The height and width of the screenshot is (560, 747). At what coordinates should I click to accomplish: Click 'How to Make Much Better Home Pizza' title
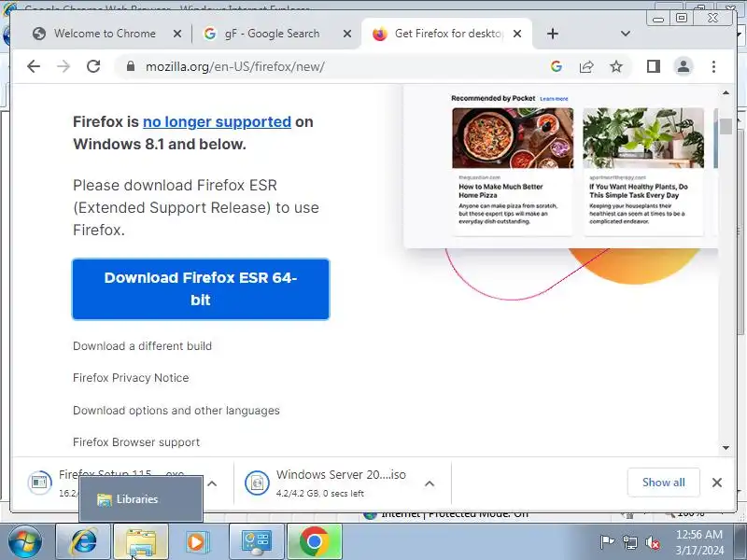(500, 191)
